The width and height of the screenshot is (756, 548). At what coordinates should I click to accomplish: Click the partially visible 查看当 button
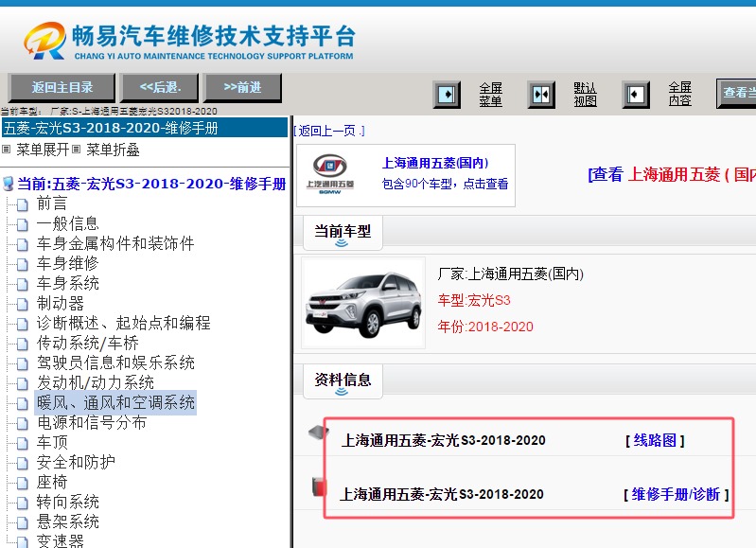tap(736, 93)
